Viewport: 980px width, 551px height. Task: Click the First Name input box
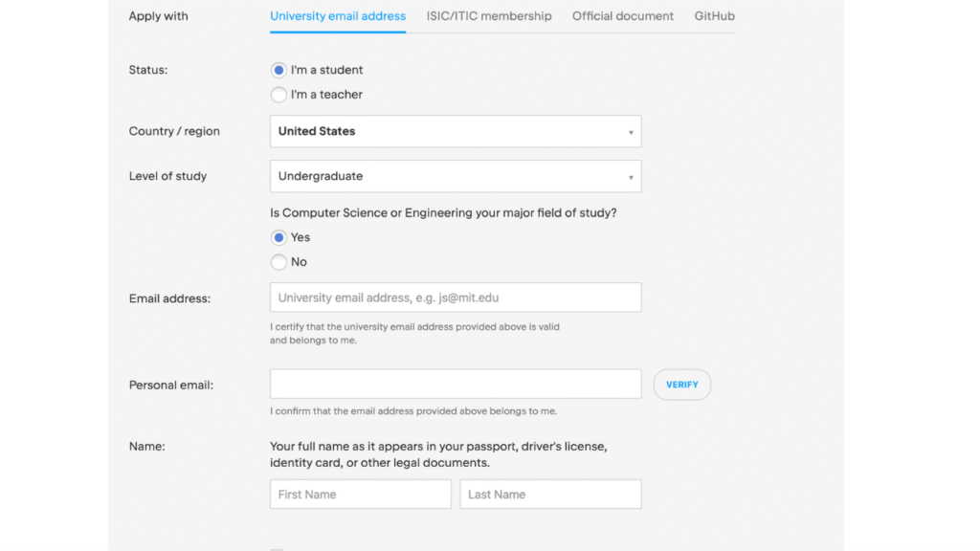[360, 495]
